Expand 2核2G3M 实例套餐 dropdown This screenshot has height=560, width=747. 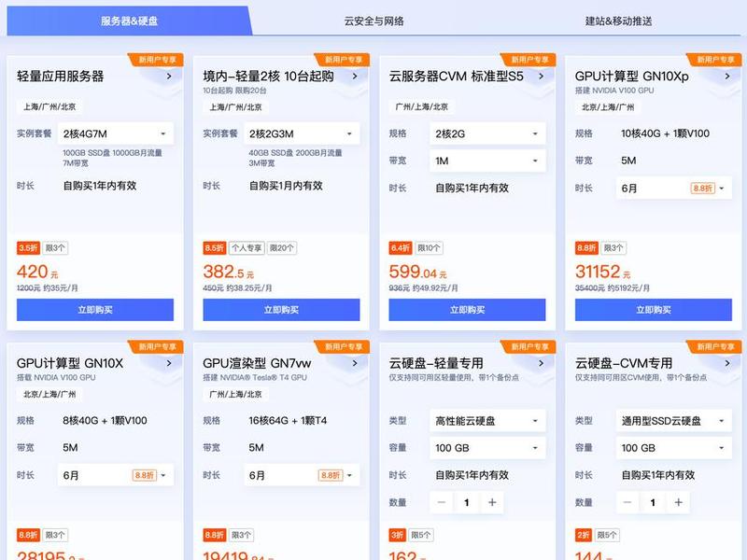coord(302,133)
